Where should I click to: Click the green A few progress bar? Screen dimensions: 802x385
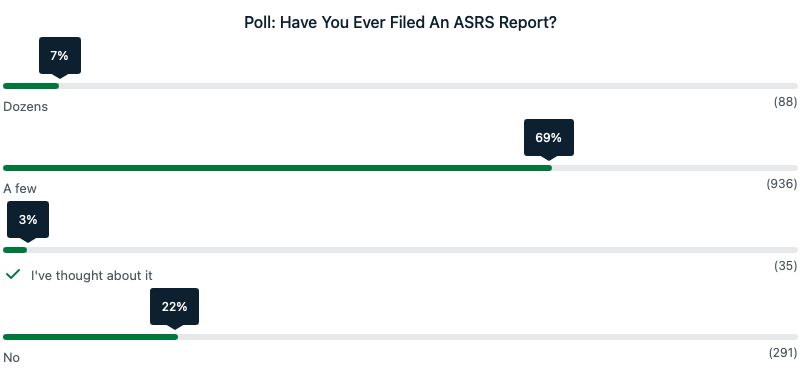(x=278, y=168)
